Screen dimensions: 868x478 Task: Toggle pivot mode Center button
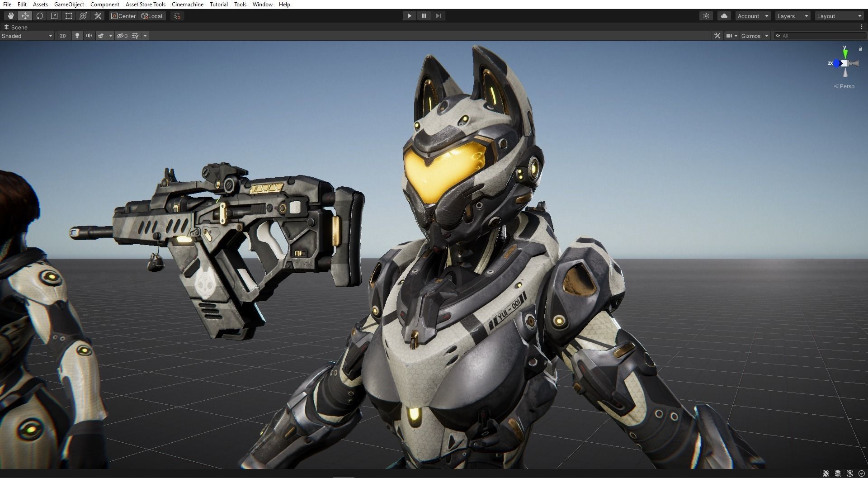pos(123,16)
